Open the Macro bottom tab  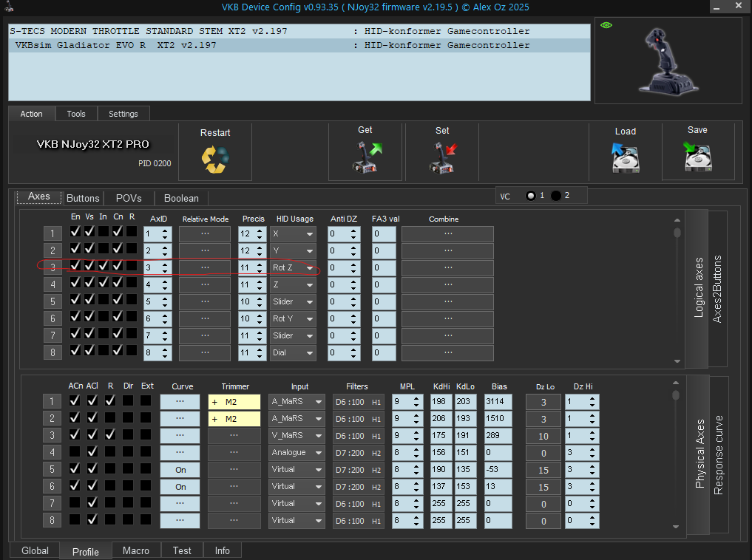136,551
